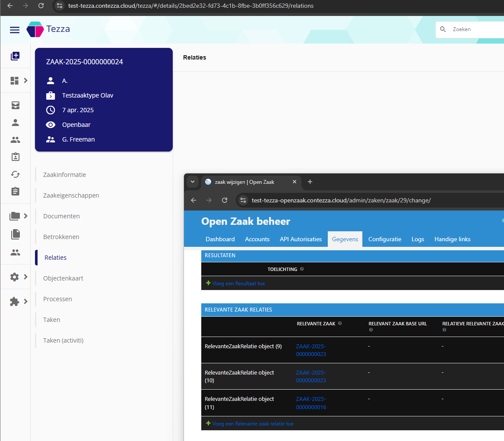Open the inbox tray icon in sidebar
This screenshot has width=504, height=441.
pyautogui.click(x=15, y=105)
